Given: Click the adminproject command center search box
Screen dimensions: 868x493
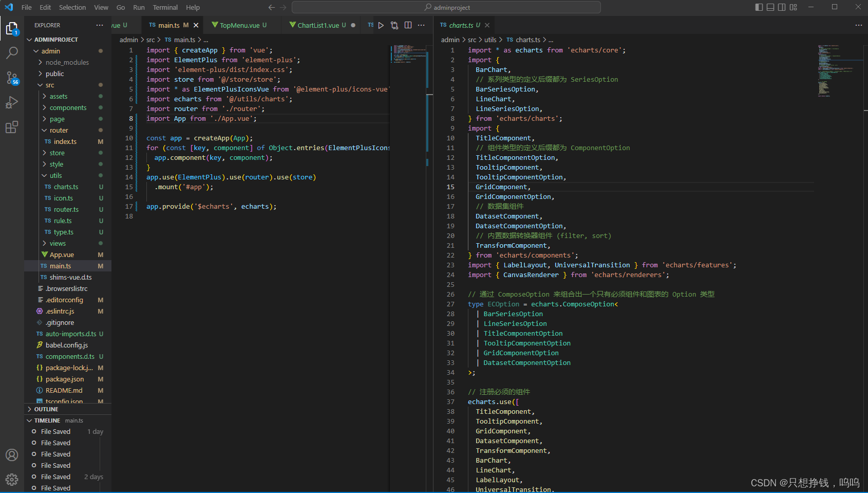Looking at the screenshot, I should pos(446,7).
